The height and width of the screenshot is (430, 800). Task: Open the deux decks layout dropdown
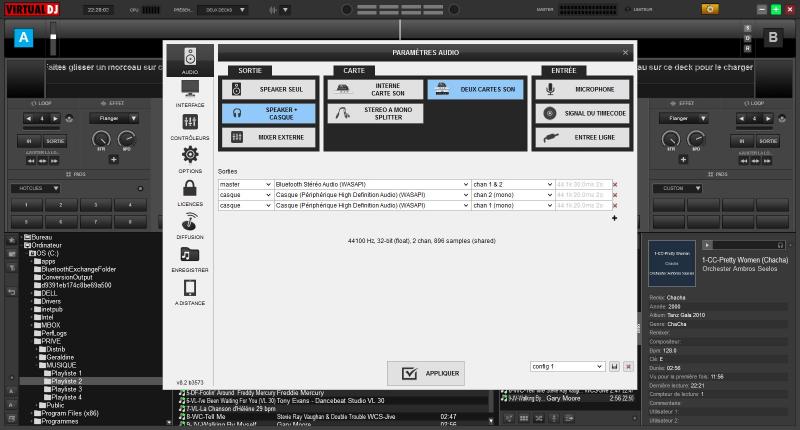pyautogui.click(x=223, y=10)
